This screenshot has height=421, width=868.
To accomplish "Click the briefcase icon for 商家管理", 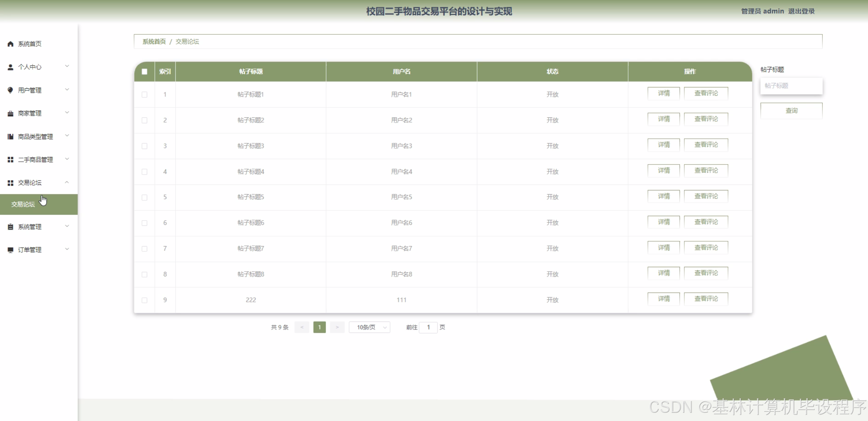I will pyautogui.click(x=10, y=113).
